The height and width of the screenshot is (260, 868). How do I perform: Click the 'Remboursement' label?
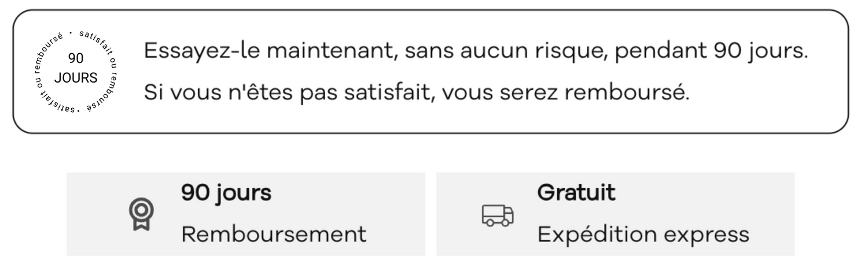274,234
